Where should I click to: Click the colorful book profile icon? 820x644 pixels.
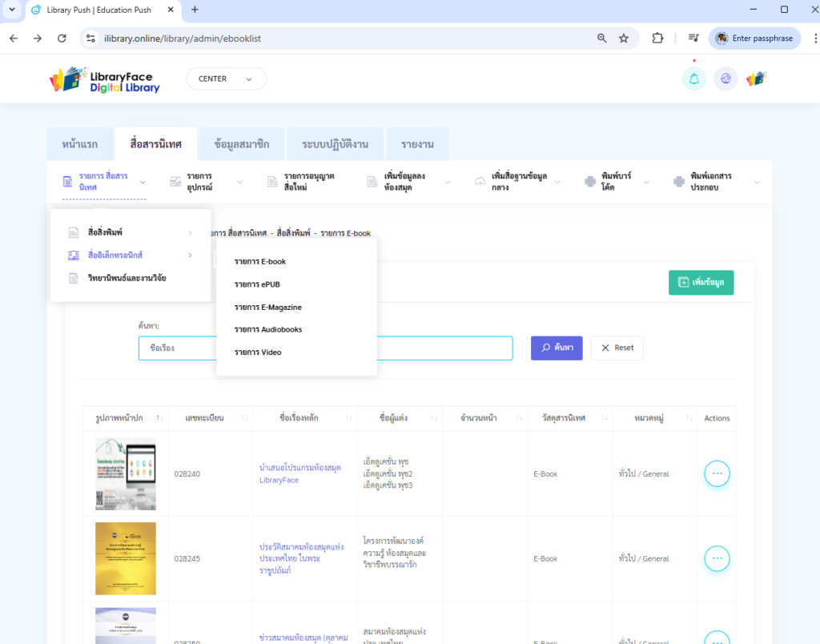click(x=755, y=78)
